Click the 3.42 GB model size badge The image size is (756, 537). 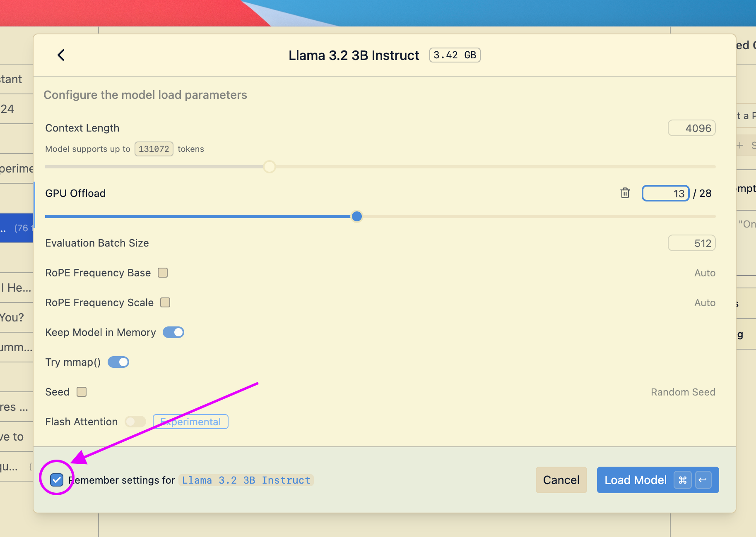coord(455,55)
